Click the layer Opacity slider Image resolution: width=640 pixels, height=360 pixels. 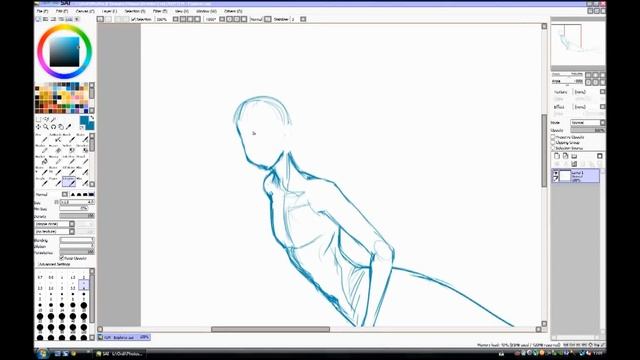pyautogui.click(x=587, y=130)
